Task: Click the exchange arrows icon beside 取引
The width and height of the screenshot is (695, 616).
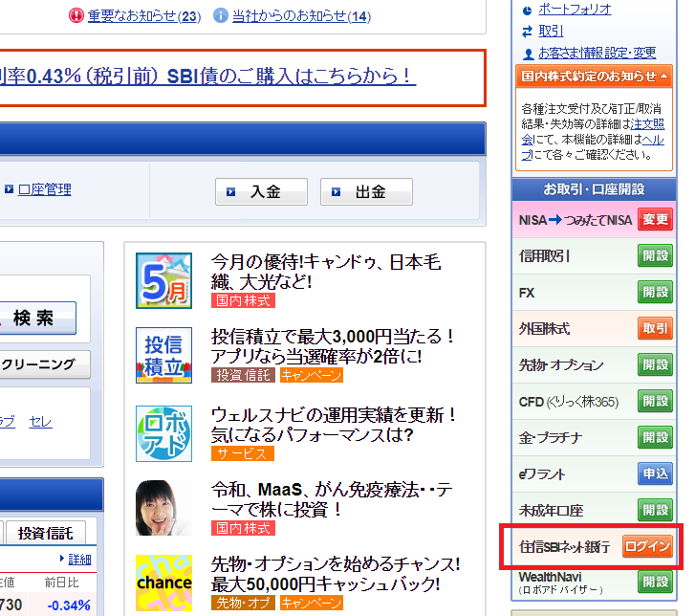Action: 527,32
